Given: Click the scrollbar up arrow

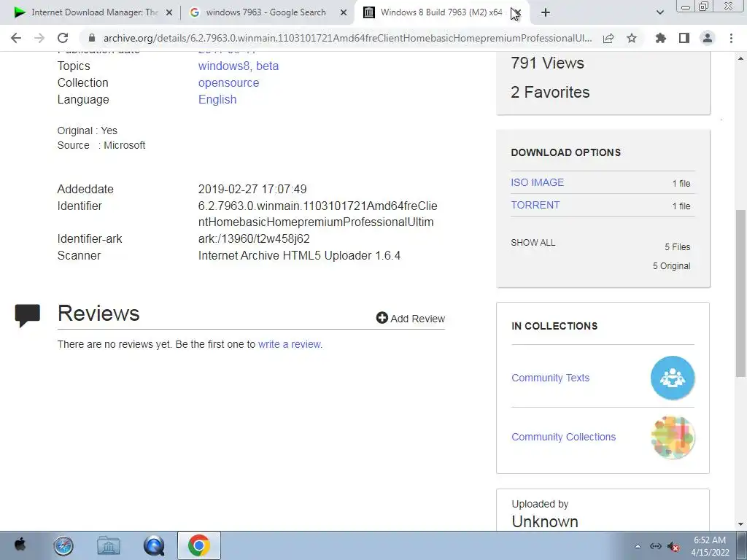Looking at the screenshot, I should tap(741, 58).
